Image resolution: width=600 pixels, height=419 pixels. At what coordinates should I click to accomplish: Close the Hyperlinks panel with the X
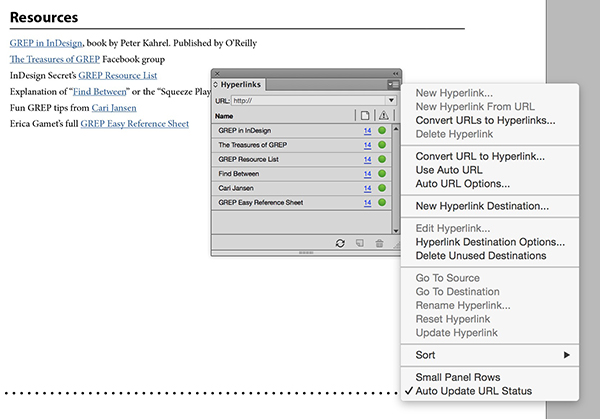217,73
